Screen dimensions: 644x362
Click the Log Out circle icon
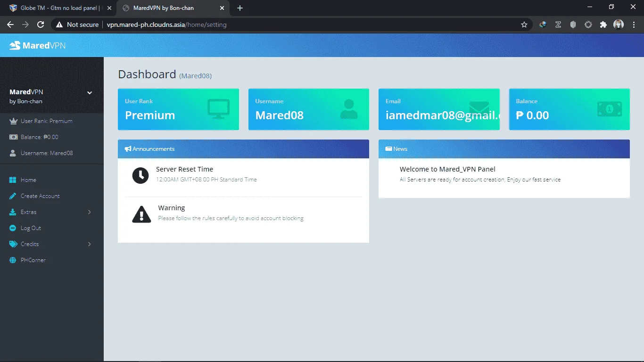point(13,228)
